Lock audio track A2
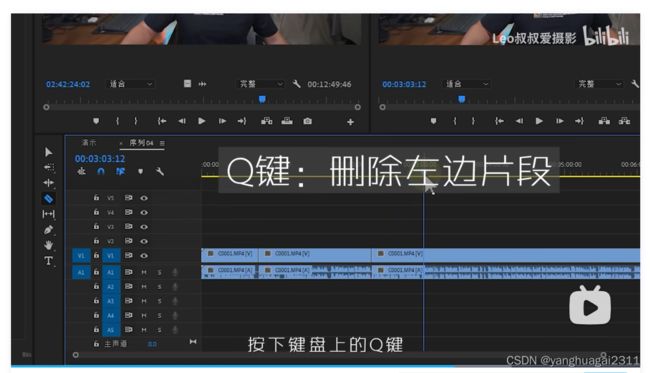This screenshot has height=373, width=650. pos(96,286)
